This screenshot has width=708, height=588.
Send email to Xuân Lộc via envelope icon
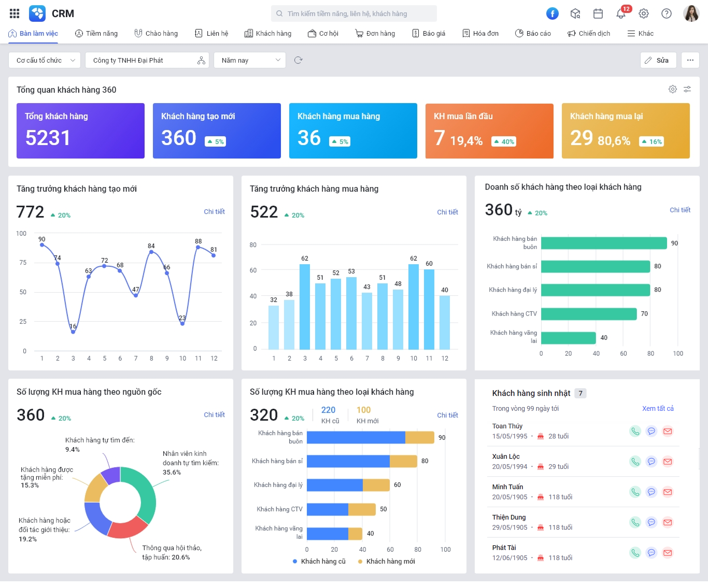(x=667, y=461)
